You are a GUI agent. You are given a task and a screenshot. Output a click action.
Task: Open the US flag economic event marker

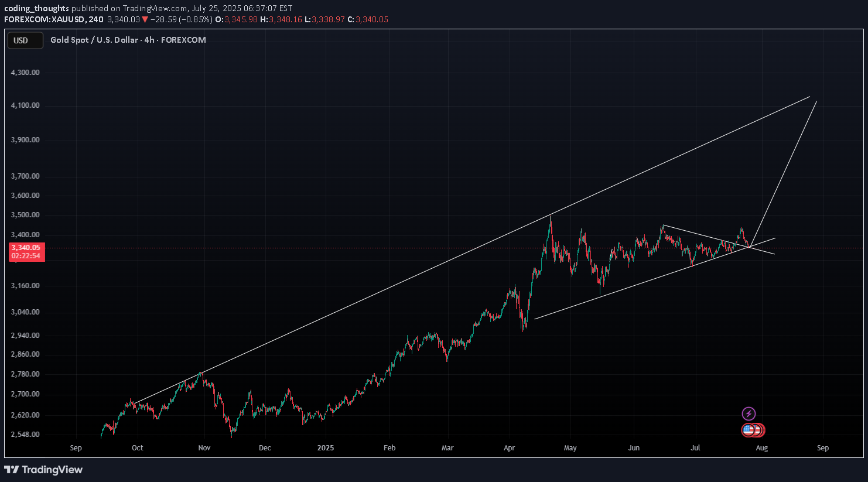pyautogui.click(x=749, y=430)
